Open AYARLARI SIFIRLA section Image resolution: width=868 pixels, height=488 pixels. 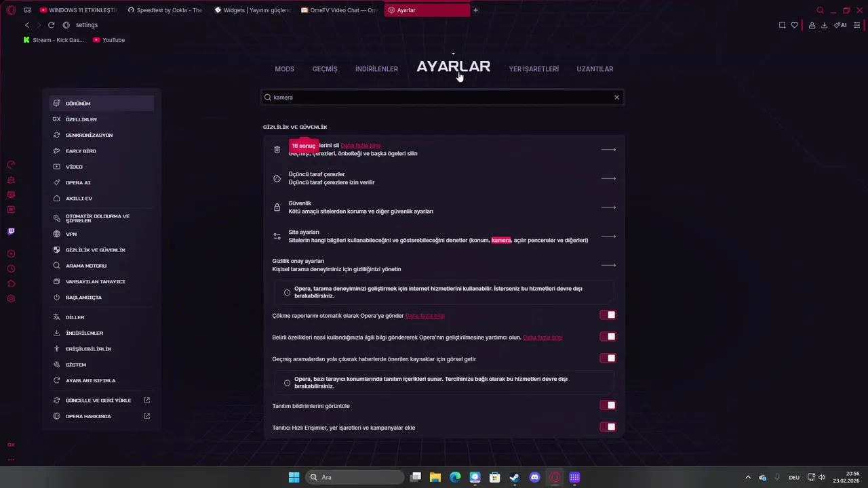click(x=102, y=380)
